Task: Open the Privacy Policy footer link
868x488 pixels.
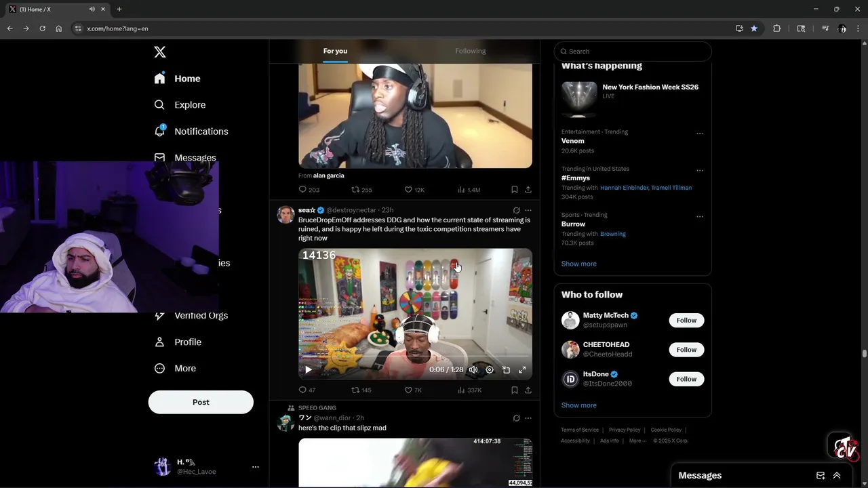Action: click(625, 430)
